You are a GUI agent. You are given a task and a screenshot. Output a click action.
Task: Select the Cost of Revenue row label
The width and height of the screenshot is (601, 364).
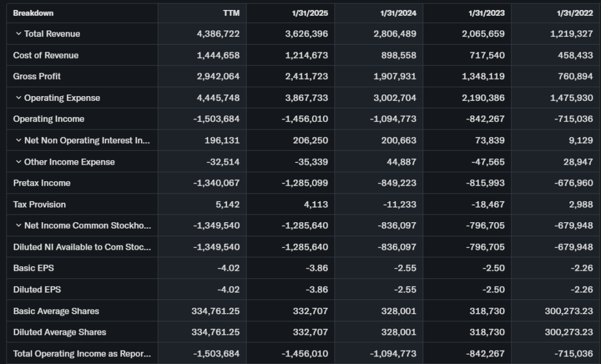tap(46, 55)
